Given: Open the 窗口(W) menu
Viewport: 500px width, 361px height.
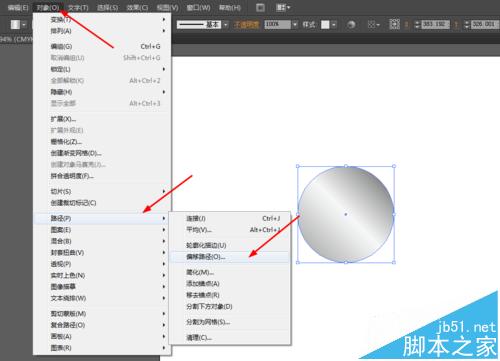Looking at the screenshot, I should point(198,7).
